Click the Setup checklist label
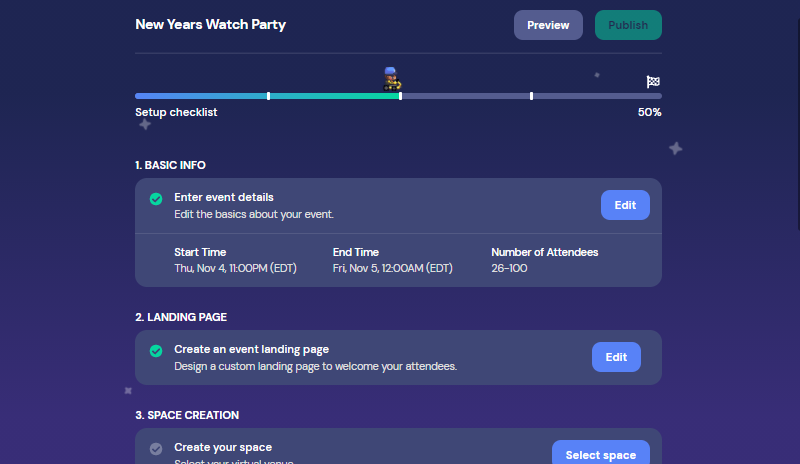800x464 pixels. [x=176, y=112]
